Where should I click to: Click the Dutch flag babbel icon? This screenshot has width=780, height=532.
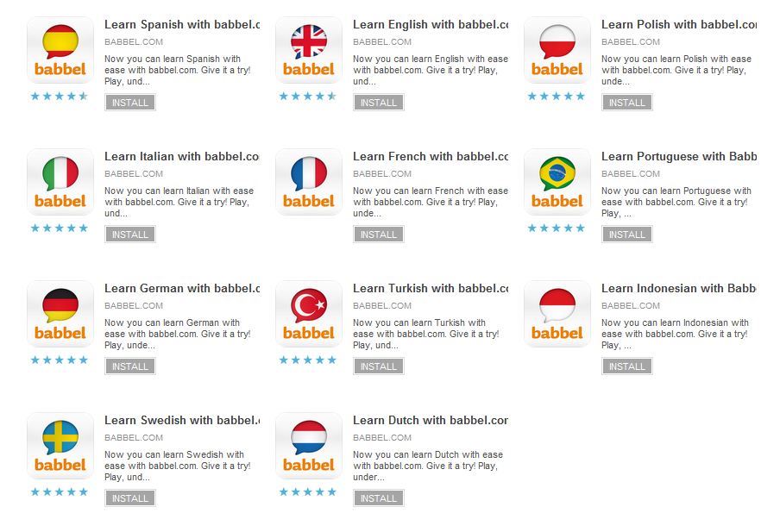point(308,446)
